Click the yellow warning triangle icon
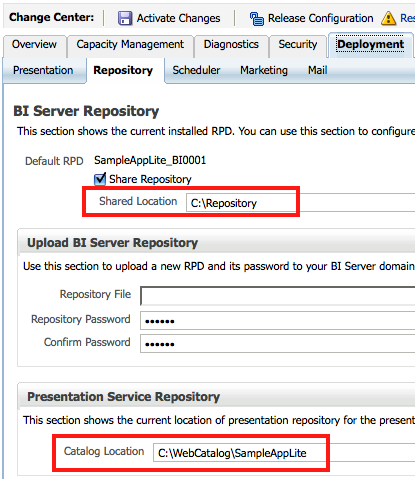This screenshot has width=415, height=479. pyautogui.click(x=388, y=18)
